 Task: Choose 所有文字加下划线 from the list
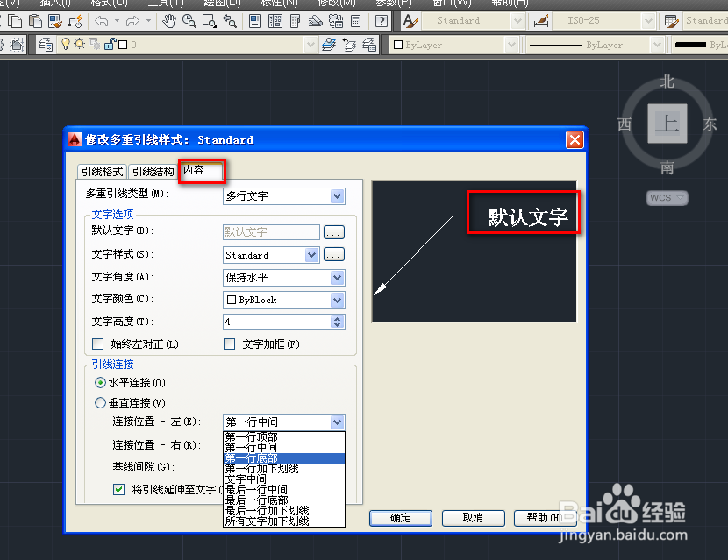[x=284, y=521]
